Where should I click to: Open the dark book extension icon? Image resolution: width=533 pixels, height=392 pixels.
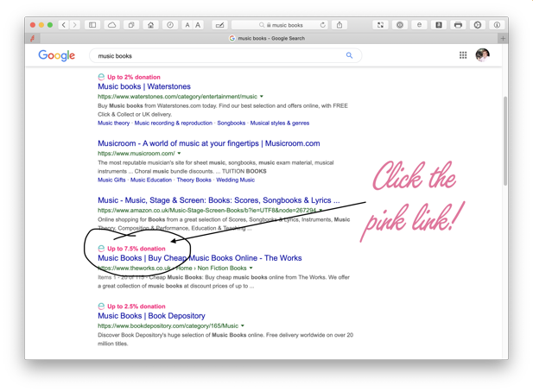(439, 25)
